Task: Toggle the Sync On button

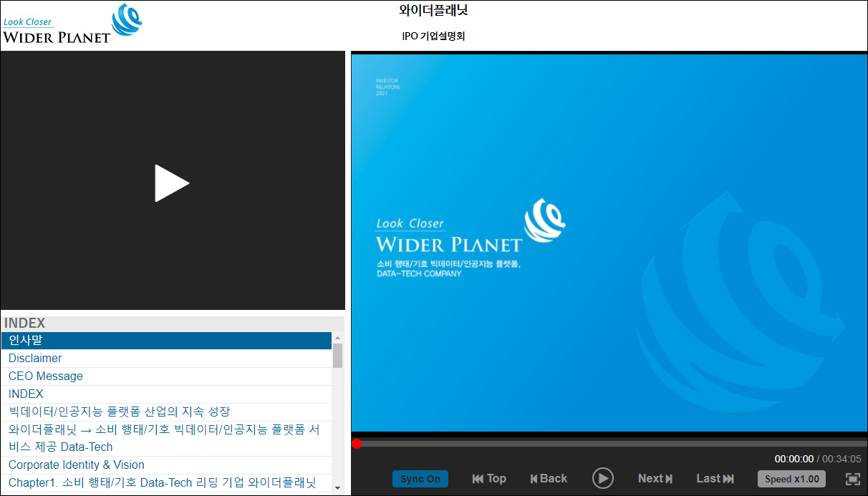Action: (x=420, y=479)
